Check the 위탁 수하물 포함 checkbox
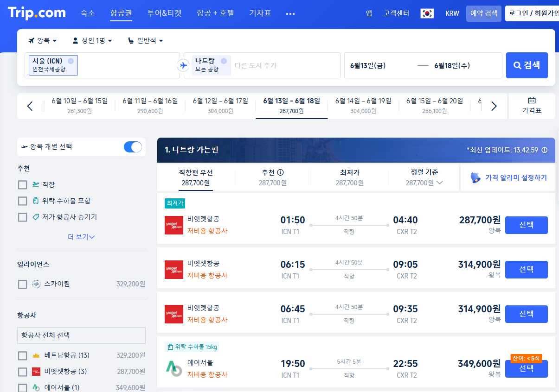Viewport: 559px width, 392px height. [x=22, y=201]
